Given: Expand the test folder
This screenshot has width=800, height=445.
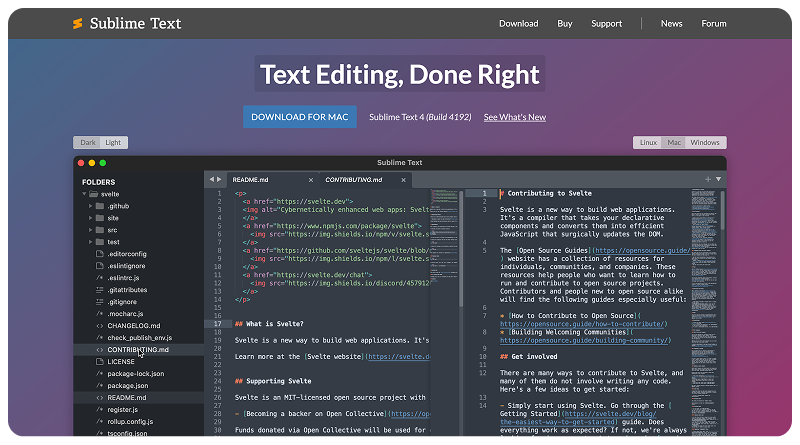Looking at the screenshot, I should (x=90, y=242).
